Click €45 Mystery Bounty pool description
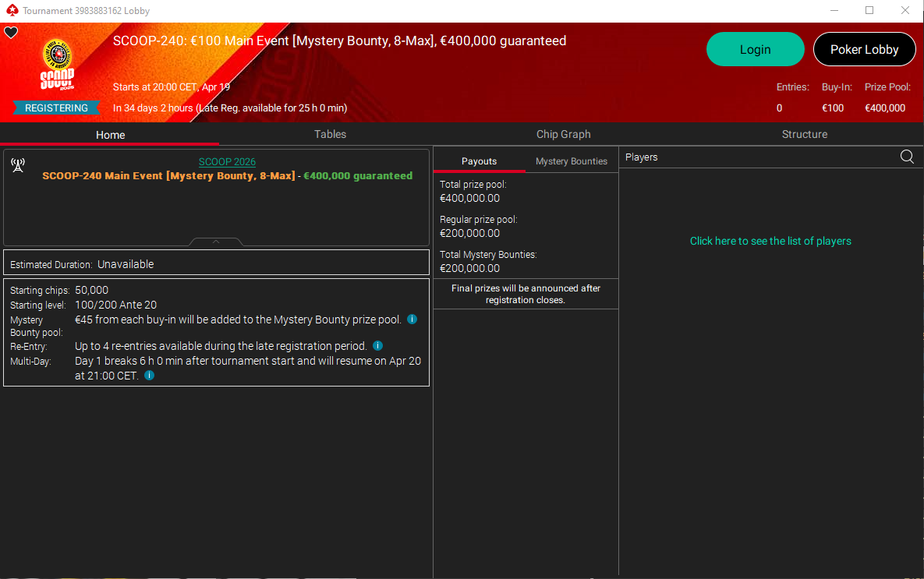The width and height of the screenshot is (924, 579). pos(238,320)
